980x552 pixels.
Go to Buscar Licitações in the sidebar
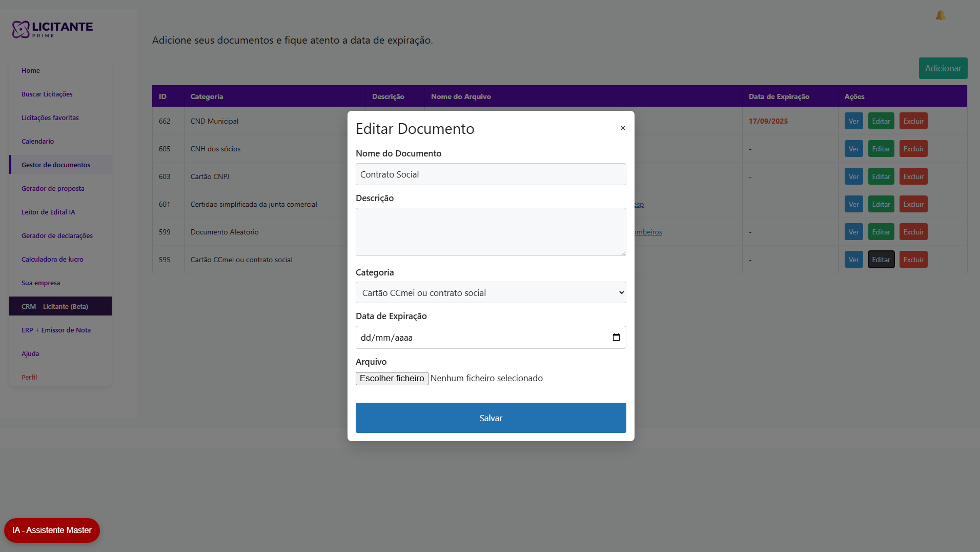(x=47, y=94)
